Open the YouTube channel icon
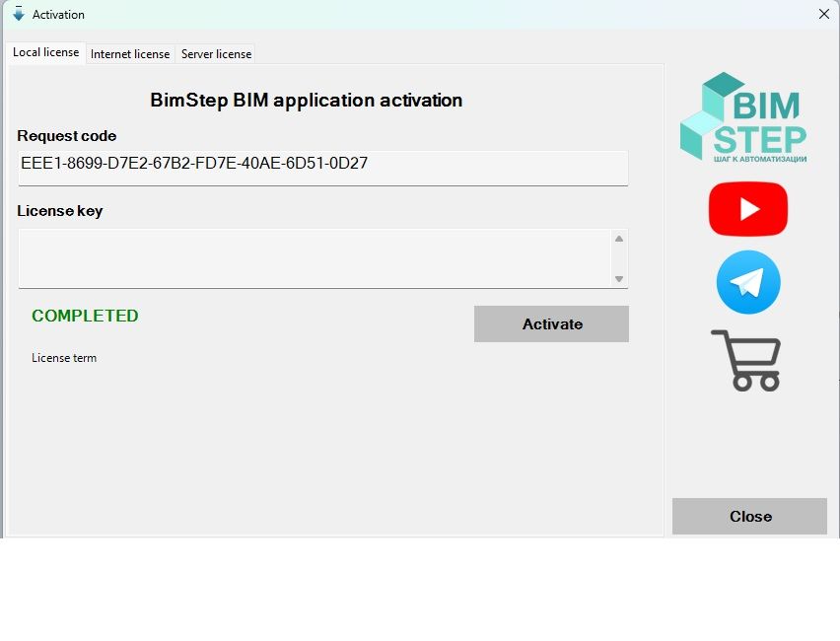The image size is (840, 641). pos(748,208)
